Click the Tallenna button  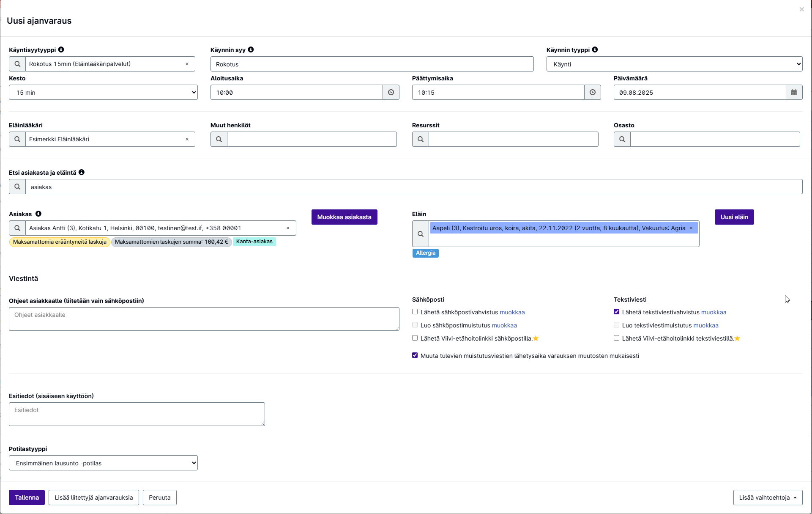point(27,498)
